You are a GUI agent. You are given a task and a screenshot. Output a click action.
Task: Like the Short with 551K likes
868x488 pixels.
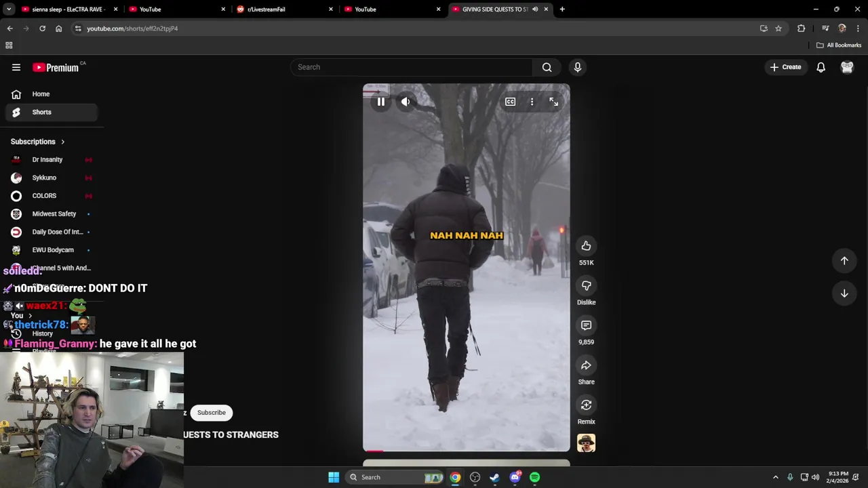click(586, 246)
